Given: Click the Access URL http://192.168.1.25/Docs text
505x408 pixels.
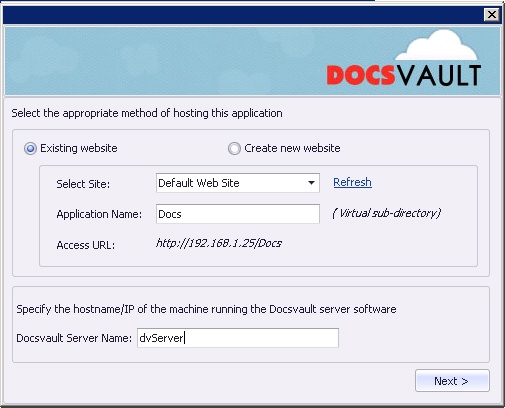Looking at the screenshot, I should [x=219, y=243].
